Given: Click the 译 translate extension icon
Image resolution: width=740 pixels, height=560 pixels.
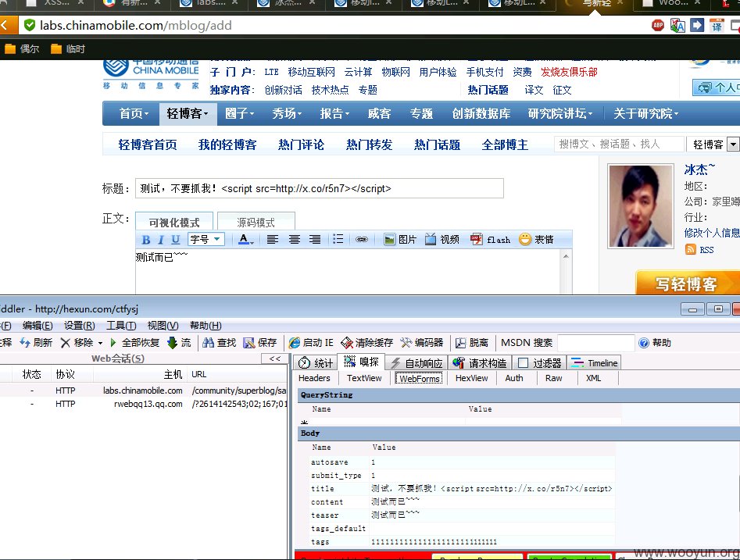Looking at the screenshot, I should point(717,26).
